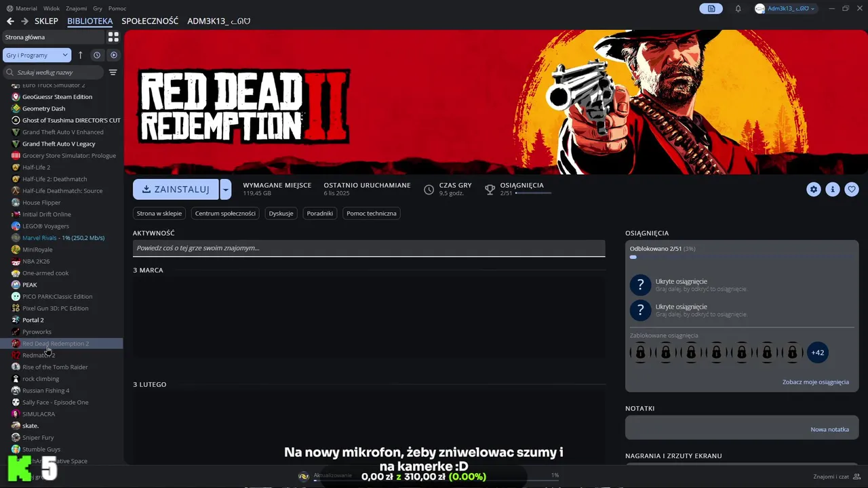
Task: Open advanced library filters icon
Action: click(x=113, y=73)
